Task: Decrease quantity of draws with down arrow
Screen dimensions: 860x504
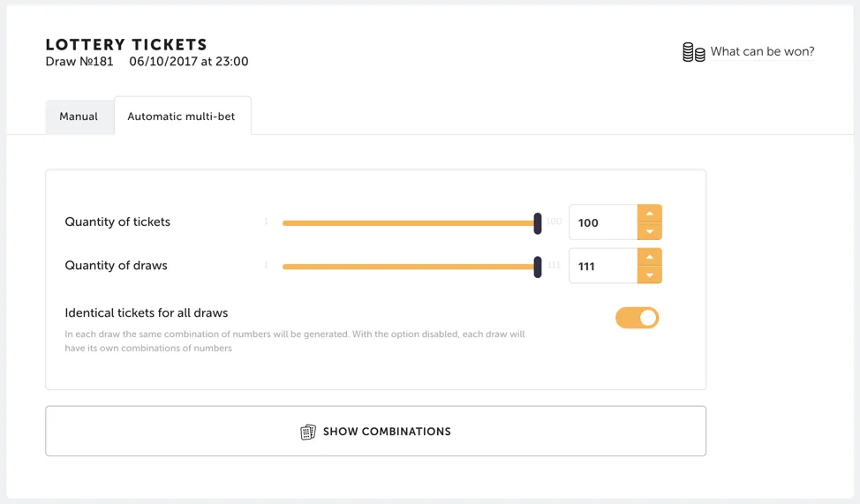Action: tap(649, 275)
